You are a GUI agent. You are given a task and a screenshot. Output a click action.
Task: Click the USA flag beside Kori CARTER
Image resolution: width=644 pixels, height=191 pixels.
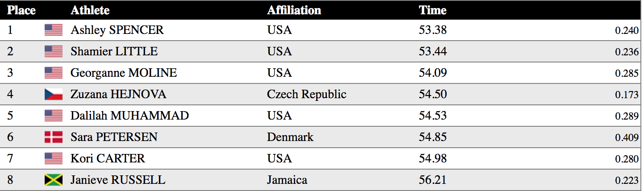[x=54, y=158]
